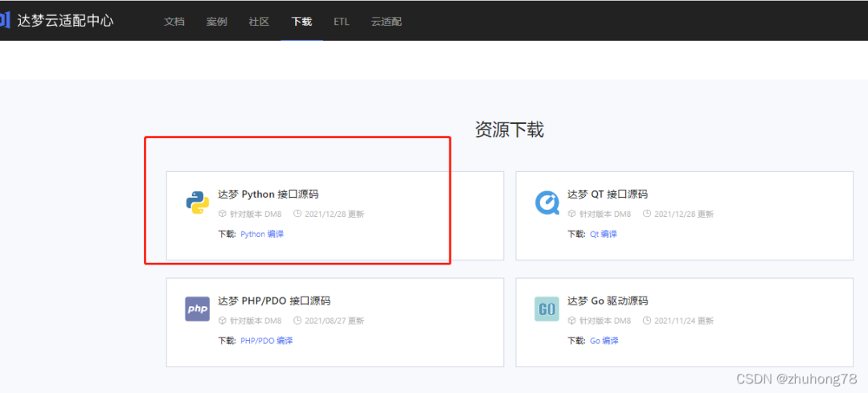Viewport: 868px width, 393px height.
Task: Click the clock icon in Python card
Action: click(297, 214)
